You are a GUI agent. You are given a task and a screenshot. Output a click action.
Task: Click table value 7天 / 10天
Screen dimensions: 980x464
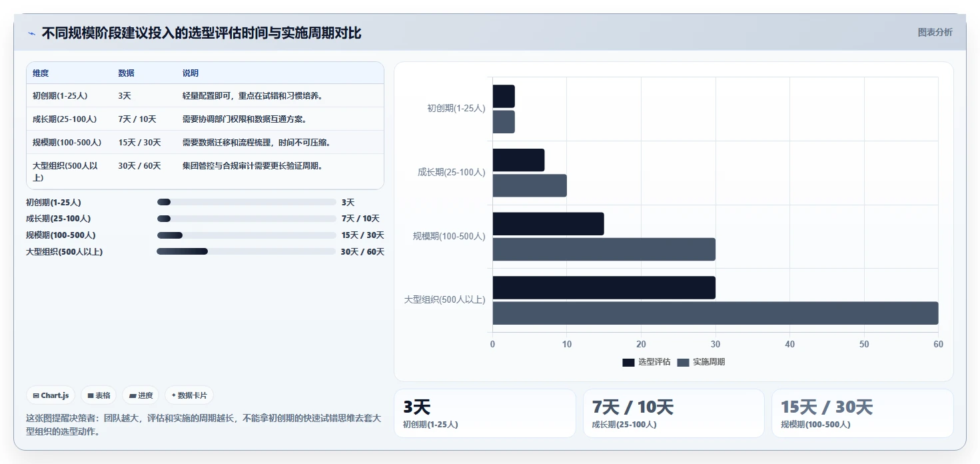click(137, 119)
